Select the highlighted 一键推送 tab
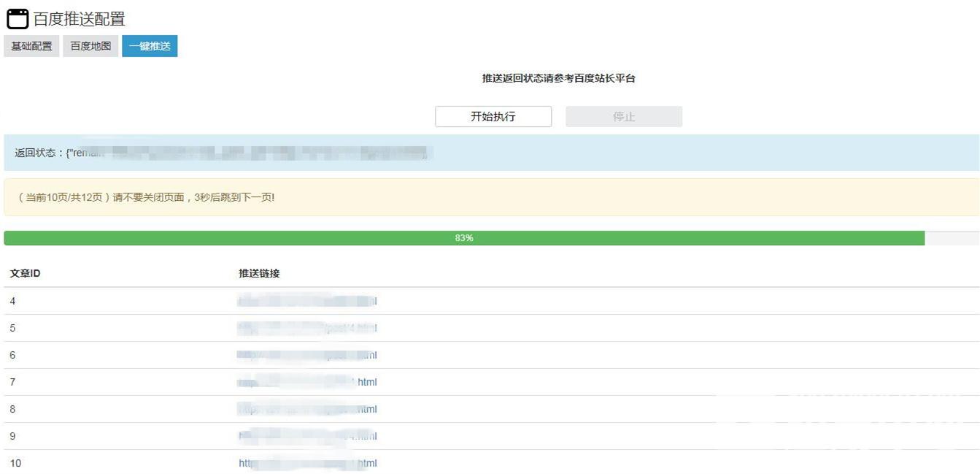 [149, 45]
